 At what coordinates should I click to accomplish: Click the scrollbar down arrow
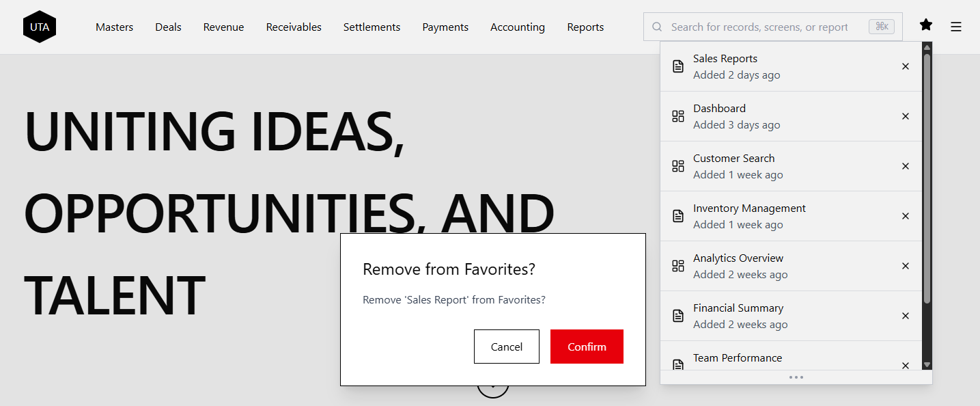coord(927,364)
